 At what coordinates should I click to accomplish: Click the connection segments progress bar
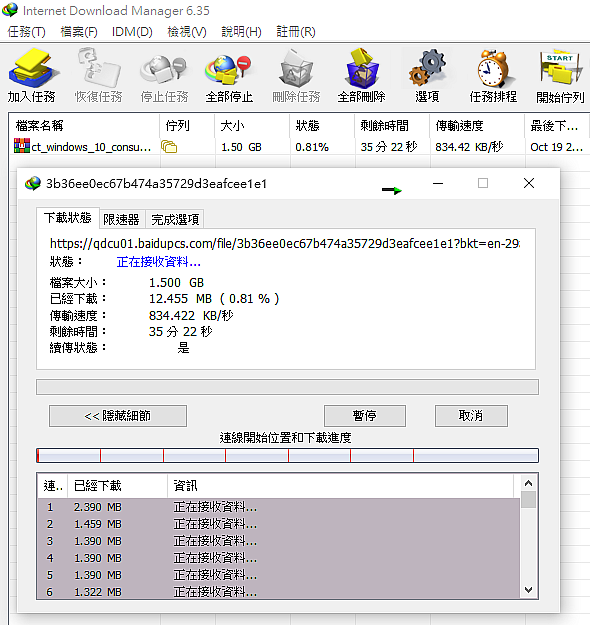point(287,455)
